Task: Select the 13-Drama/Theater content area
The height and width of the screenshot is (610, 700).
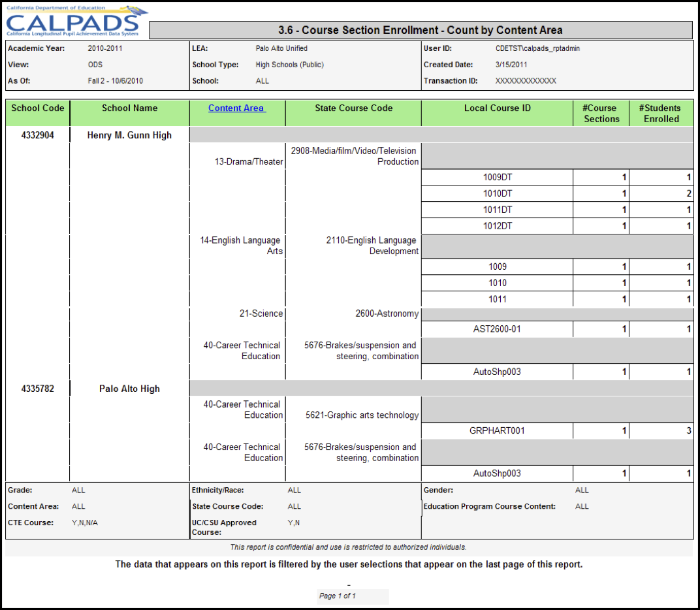Action: (249, 162)
